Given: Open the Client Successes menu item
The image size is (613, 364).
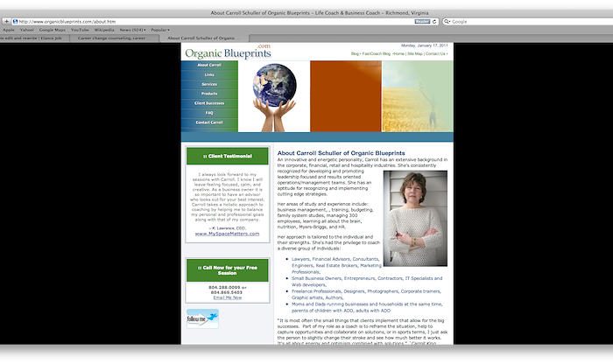Looking at the screenshot, I should tap(209, 103).
